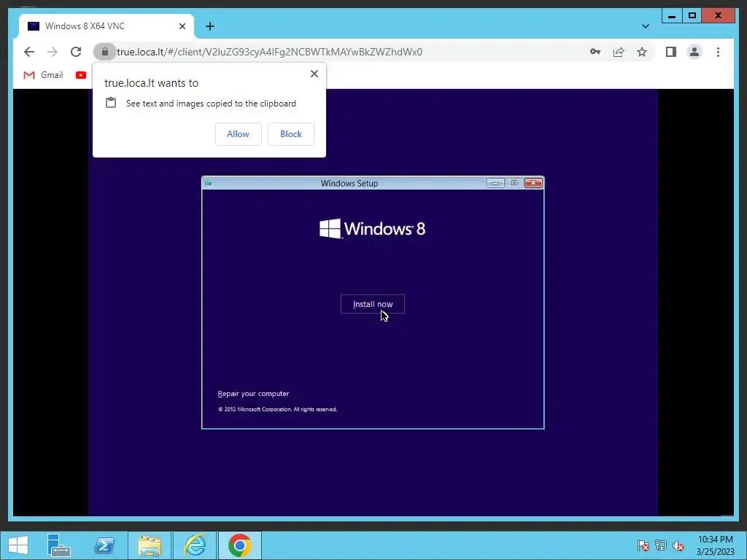Click the Chrome taskbar icon

[x=239, y=545]
